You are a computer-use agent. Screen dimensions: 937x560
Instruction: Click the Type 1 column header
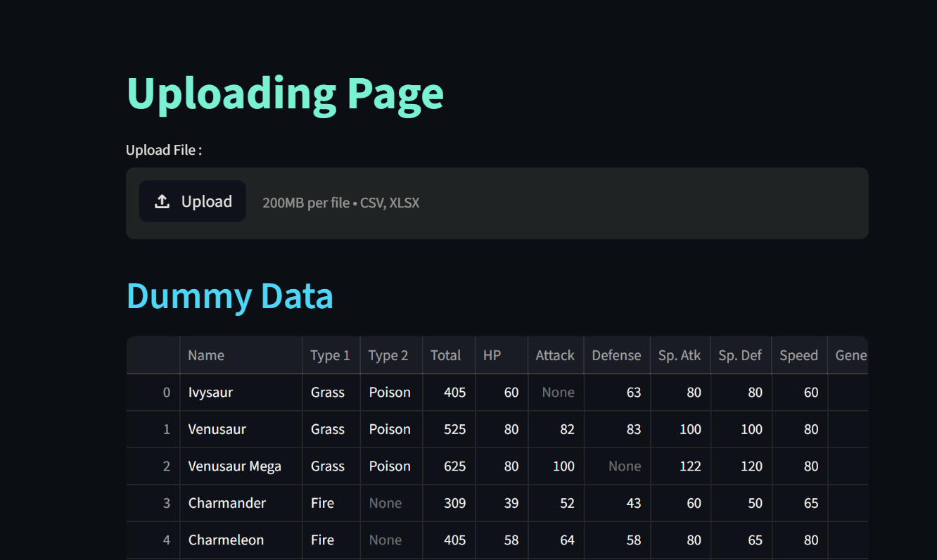coord(331,355)
